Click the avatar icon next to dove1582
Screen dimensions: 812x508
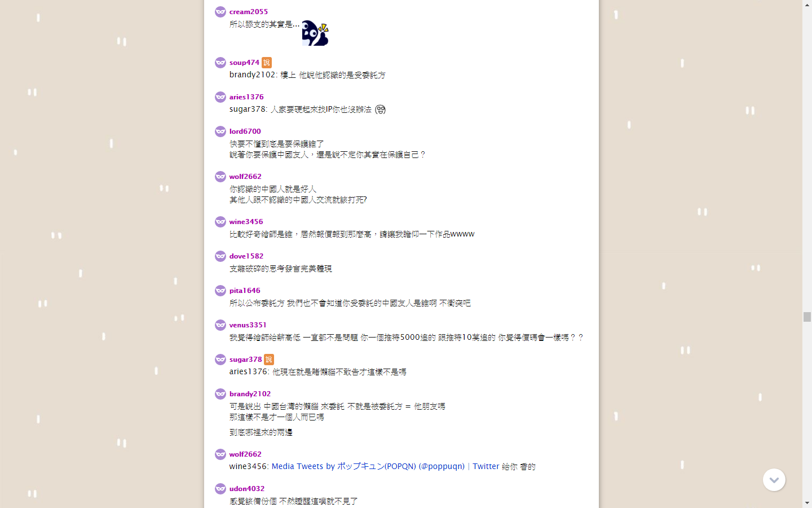click(x=220, y=256)
